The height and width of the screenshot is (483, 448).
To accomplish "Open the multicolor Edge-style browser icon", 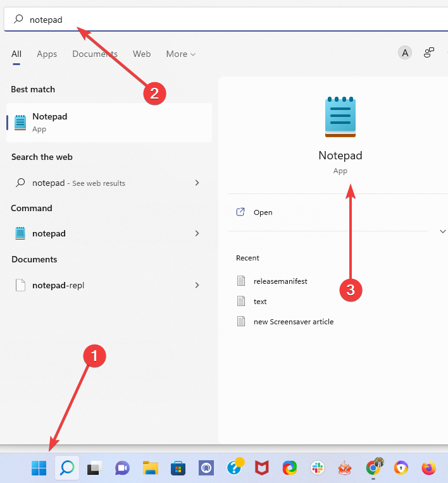I will [290, 468].
